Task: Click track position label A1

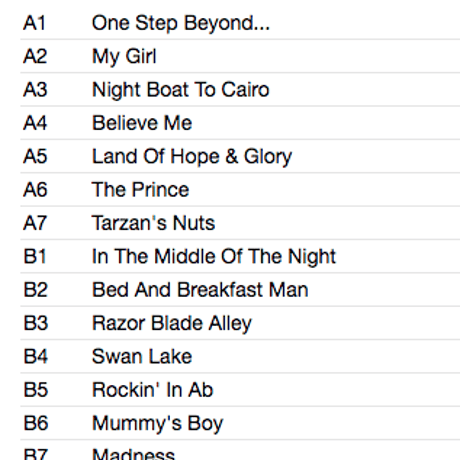Action: [x=34, y=23]
